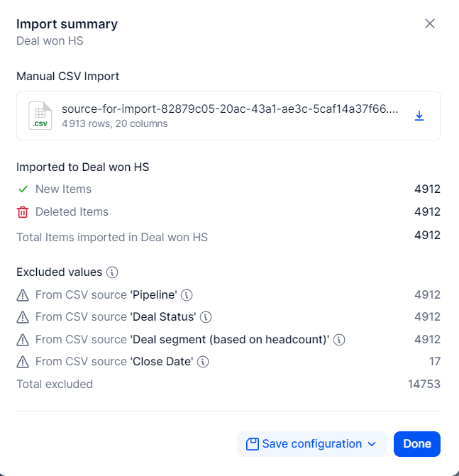Open info icon beside Excluded values
This screenshot has width=459, height=476.
(x=112, y=272)
